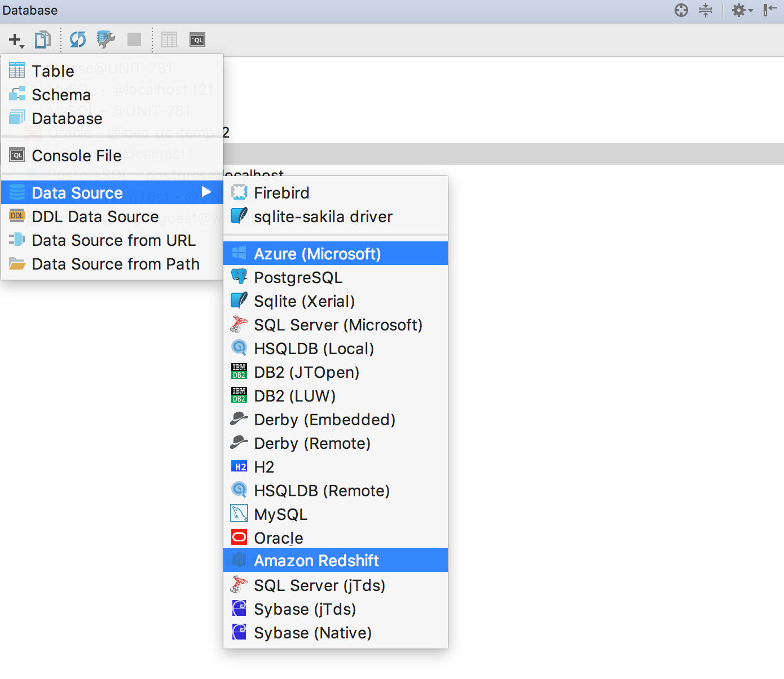Click the Hide panel icon
The image size is (784, 679).
pyautogui.click(x=770, y=10)
